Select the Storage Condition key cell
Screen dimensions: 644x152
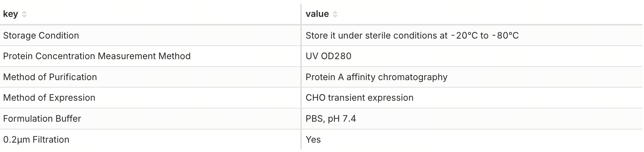41,36
